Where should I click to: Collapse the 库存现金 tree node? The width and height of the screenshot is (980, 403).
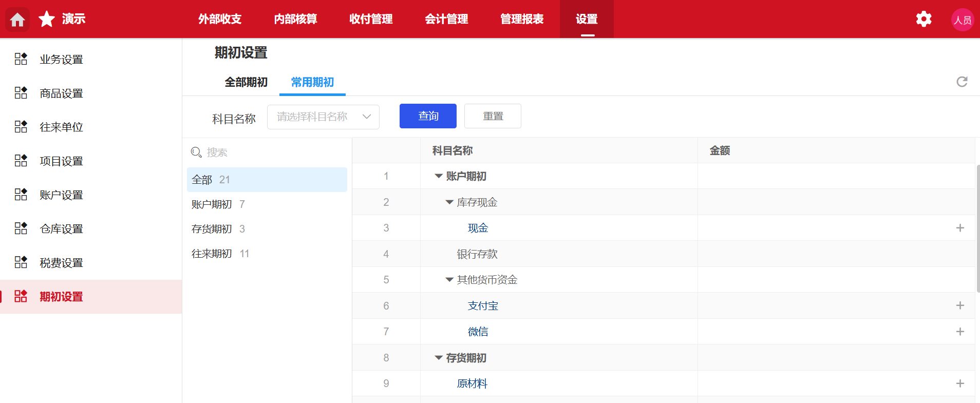tap(449, 202)
